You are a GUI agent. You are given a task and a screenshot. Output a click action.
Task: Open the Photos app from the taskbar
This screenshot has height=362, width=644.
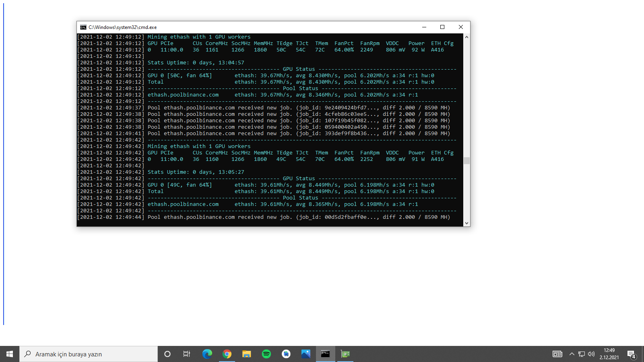click(x=306, y=354)
